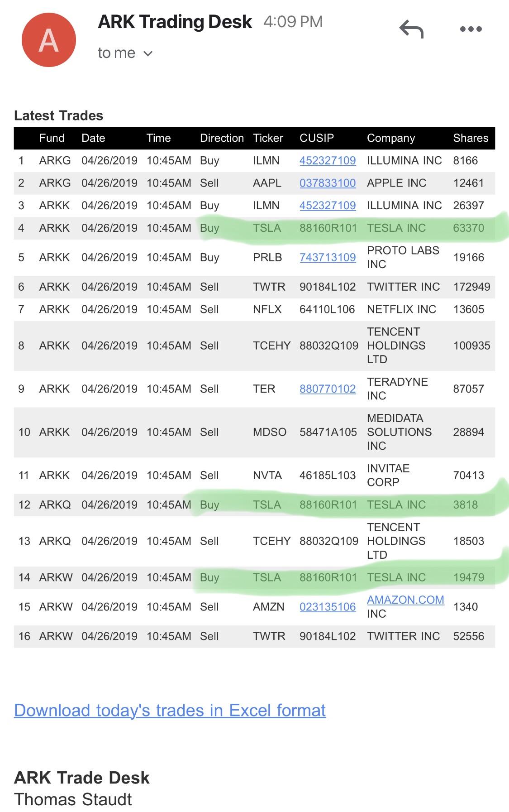The width and height of the screenshot is (509, 812).
Task: Open the three-dot overflow menu
Action: (471, 29)
